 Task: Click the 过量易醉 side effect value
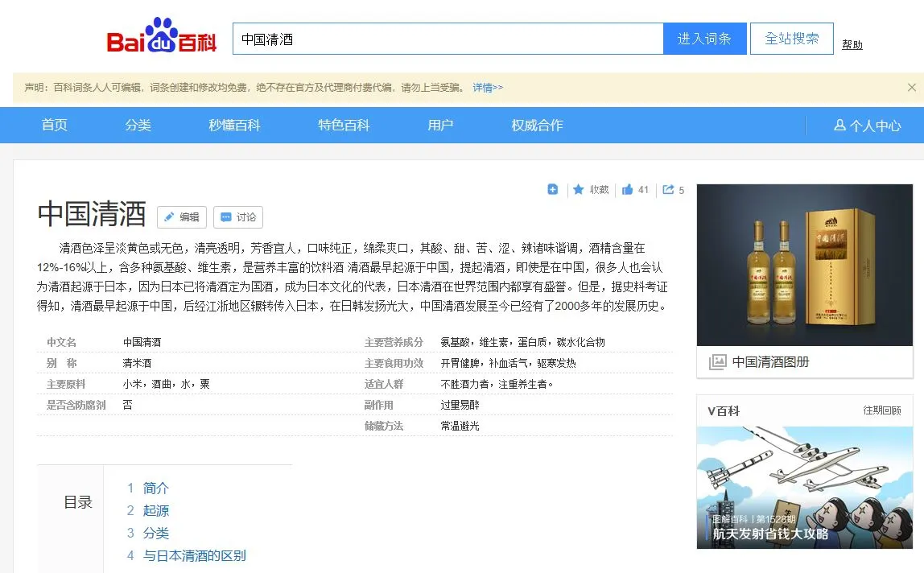click(460, 405)
